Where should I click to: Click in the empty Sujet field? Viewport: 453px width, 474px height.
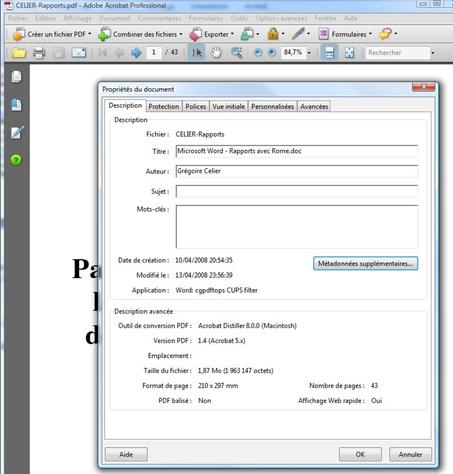(297, 191)
